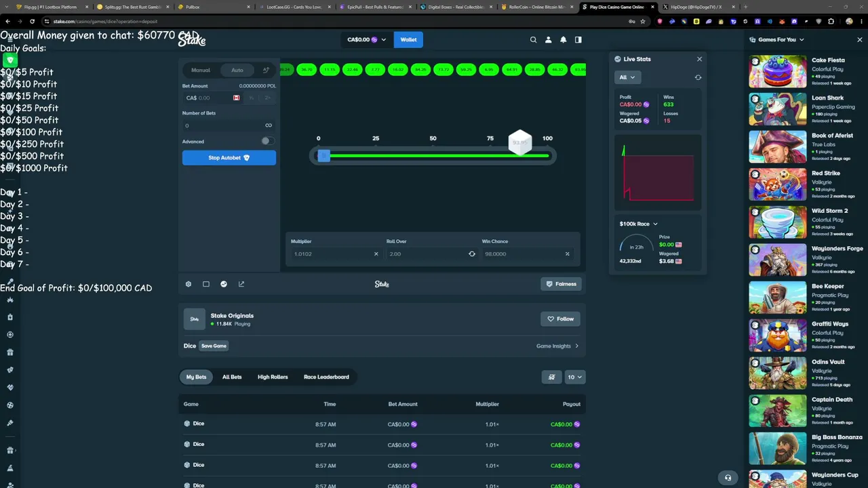
Task: Open the live stats chart icon
Action: [224, 284]
